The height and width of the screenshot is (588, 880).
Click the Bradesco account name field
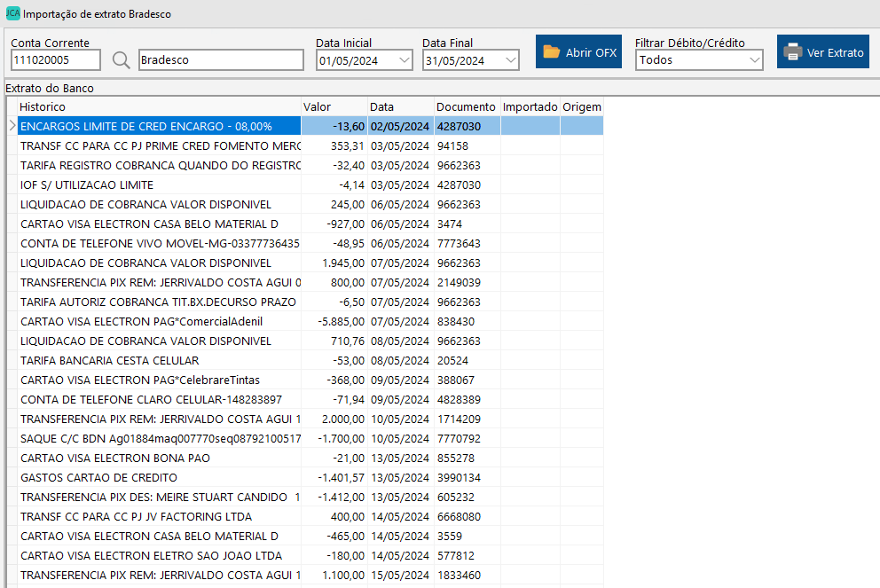click(x=221, y=60)
